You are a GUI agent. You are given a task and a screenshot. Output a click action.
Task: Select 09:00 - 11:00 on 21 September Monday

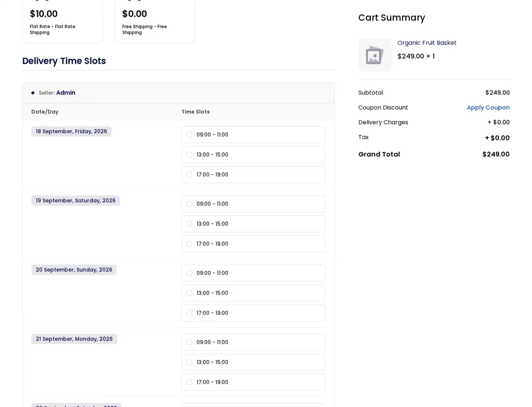tap(253, 342)
